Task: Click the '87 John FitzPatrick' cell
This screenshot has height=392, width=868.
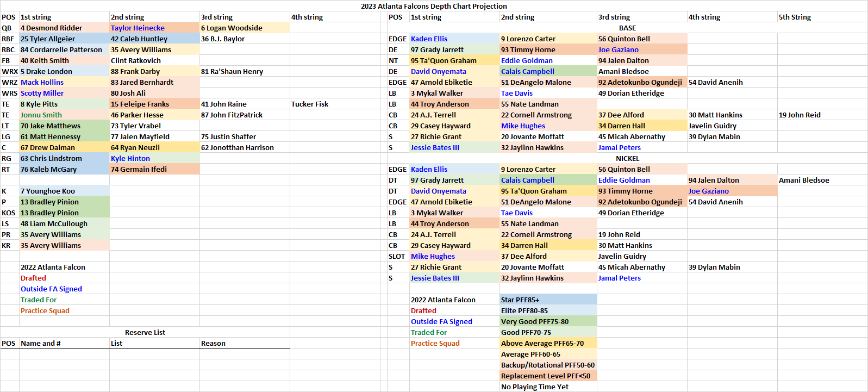Action: click(x=245, y=115)
